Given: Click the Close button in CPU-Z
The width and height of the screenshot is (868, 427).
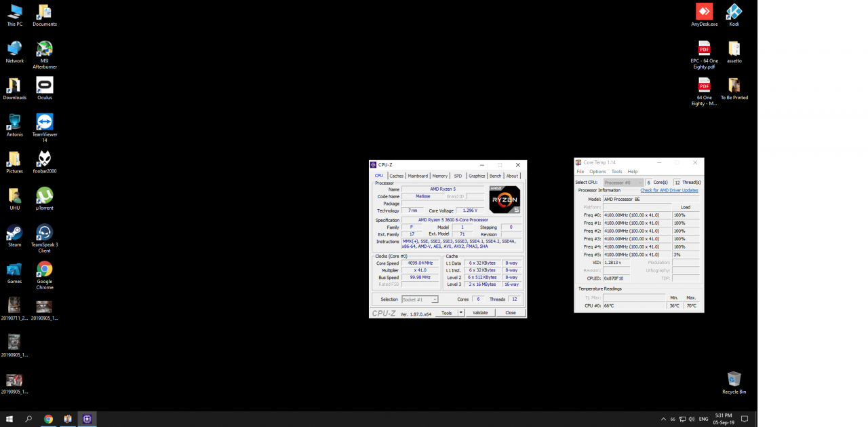Looking at the screenshot, I should point(511,313).
